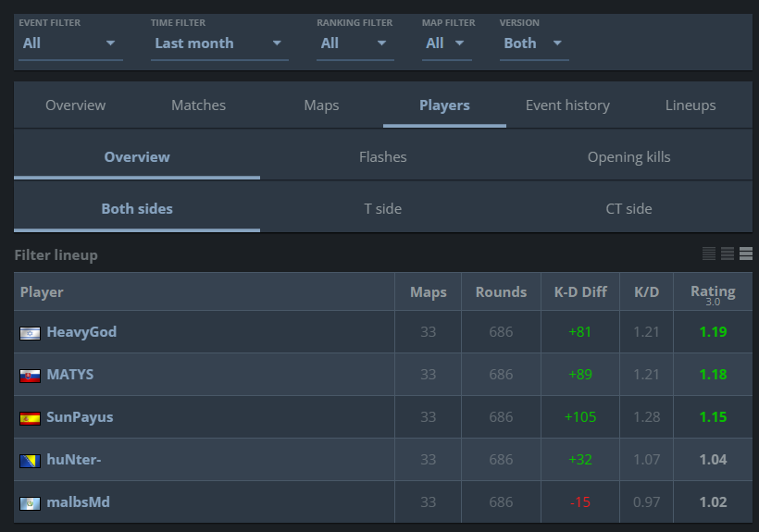
Task: Open malbsMd's player profile link
Action: [x=78, y=502]
